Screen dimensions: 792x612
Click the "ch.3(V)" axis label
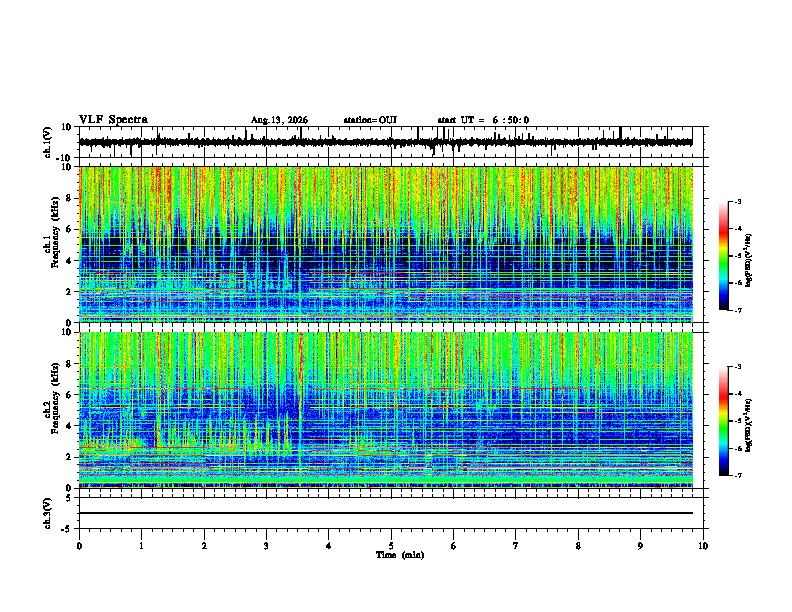pyautogui.click(x=48, y=514)
